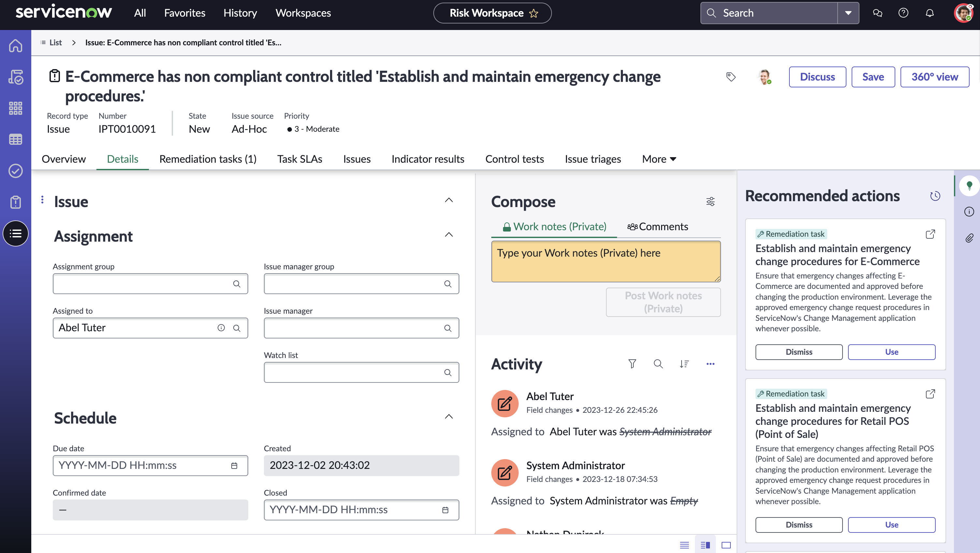Open the Task SLAs tab
This screenshot has height=553, width=980.
click(x=300, y=159)
